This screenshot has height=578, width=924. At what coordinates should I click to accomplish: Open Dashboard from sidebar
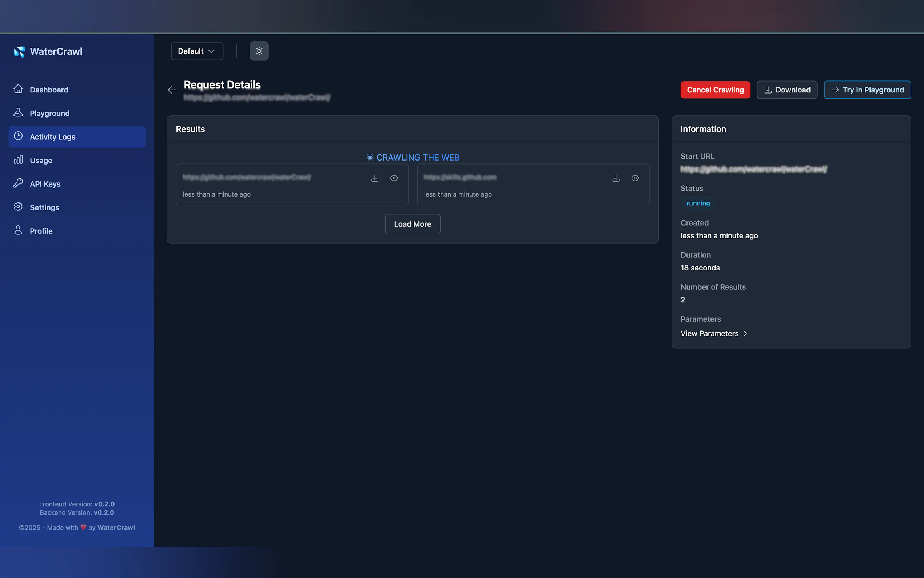pyautogui.click(x=49, y=90)
